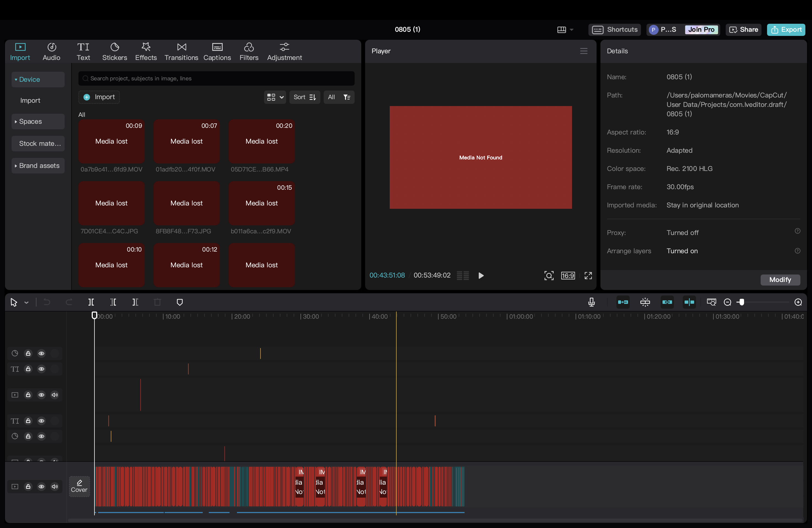Image resolution: width=812 pixels, height=528 pixels.
Task: Click the Modify button in Details
Action: point(780,280)
